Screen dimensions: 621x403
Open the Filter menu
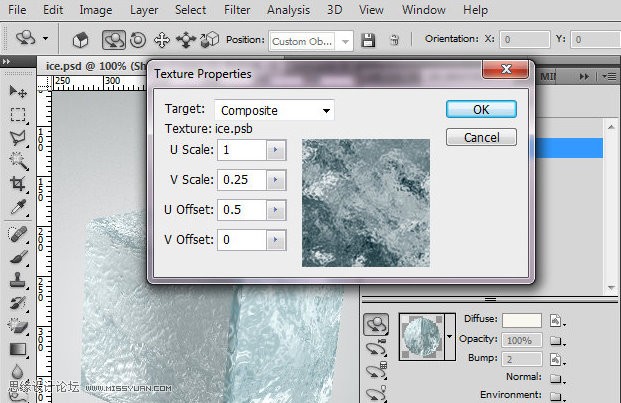pos(237,10)
